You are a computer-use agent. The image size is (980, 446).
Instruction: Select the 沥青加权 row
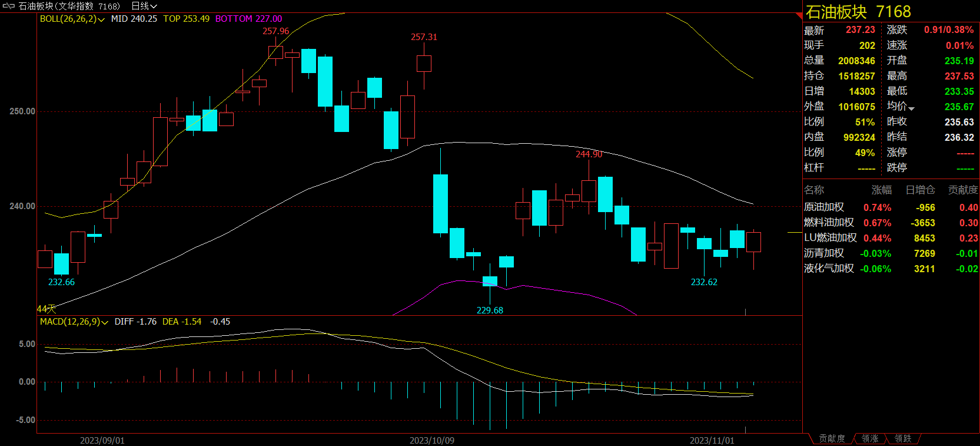tap(891, 253)
